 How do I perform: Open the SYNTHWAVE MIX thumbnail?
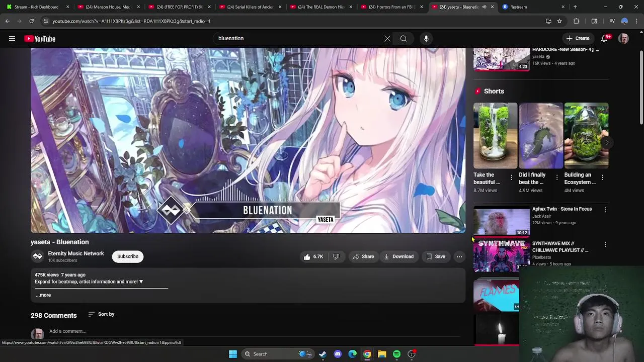pos(502,256)
